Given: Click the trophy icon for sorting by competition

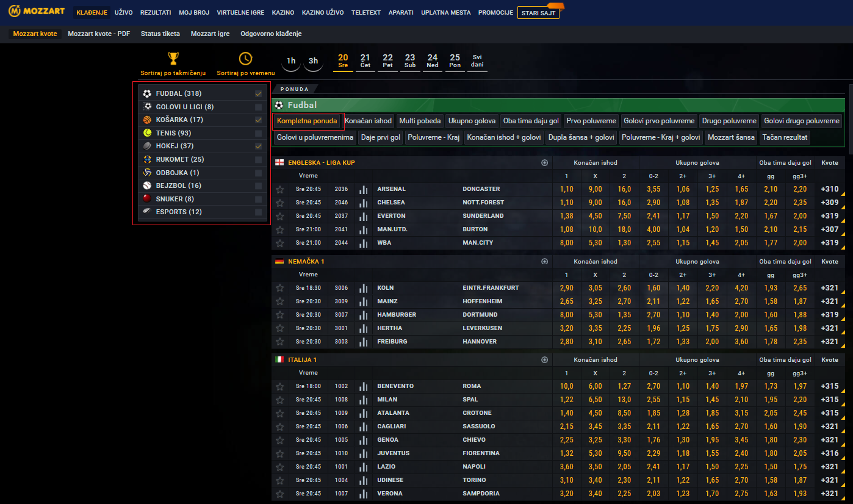Looking at the screenshot, I should tap(173, 59).
